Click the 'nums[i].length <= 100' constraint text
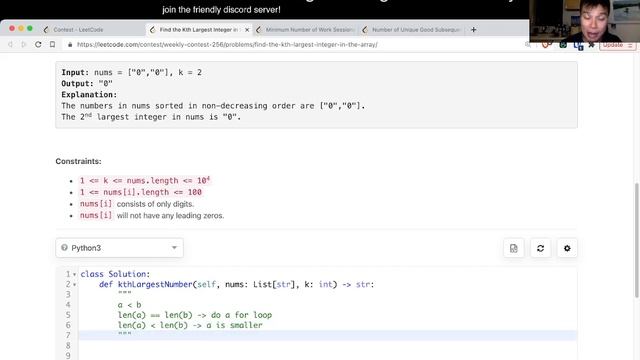Viewport: 640px width, 360px height. tap(140, 192)
